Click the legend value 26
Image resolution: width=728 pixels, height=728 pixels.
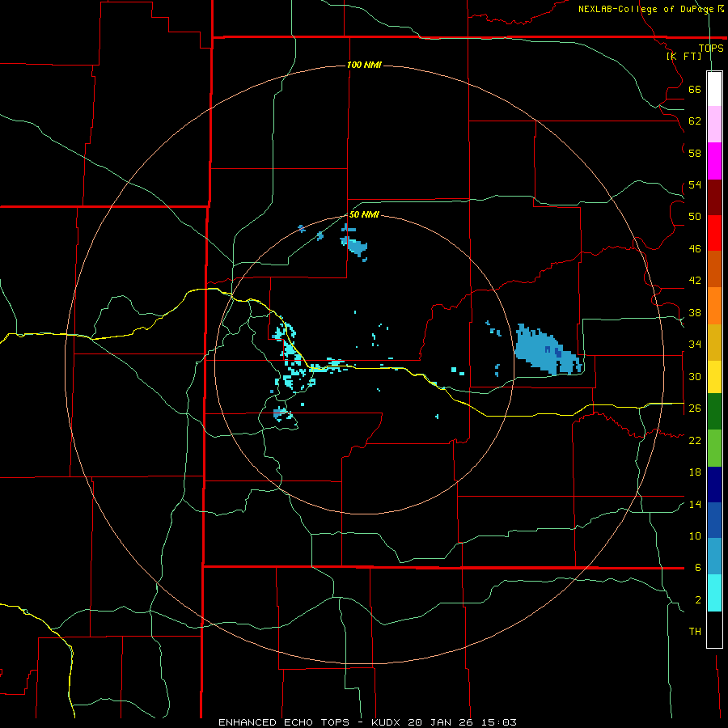tap(695, 408)
